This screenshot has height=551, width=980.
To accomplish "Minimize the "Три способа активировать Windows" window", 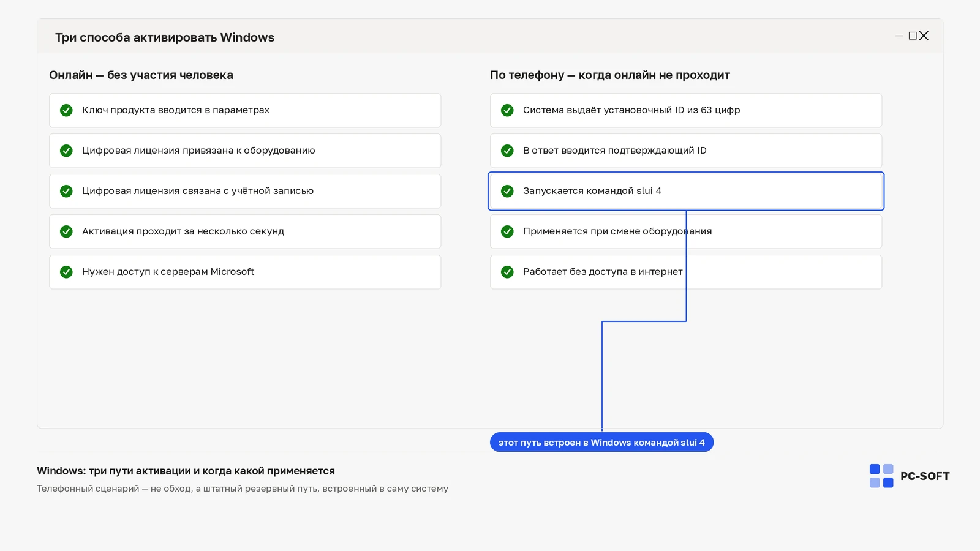I will click(x=899, y=36).
